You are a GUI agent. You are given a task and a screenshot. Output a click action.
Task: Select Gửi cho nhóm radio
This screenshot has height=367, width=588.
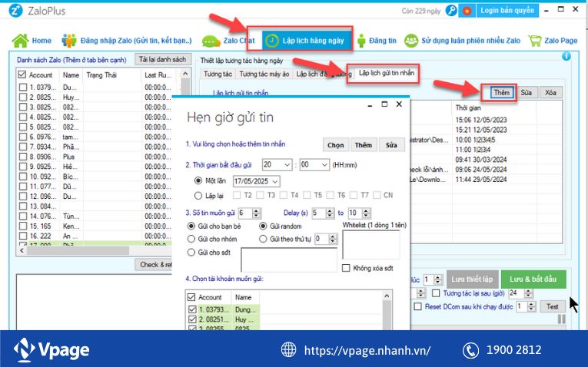[x=191, y=239]
